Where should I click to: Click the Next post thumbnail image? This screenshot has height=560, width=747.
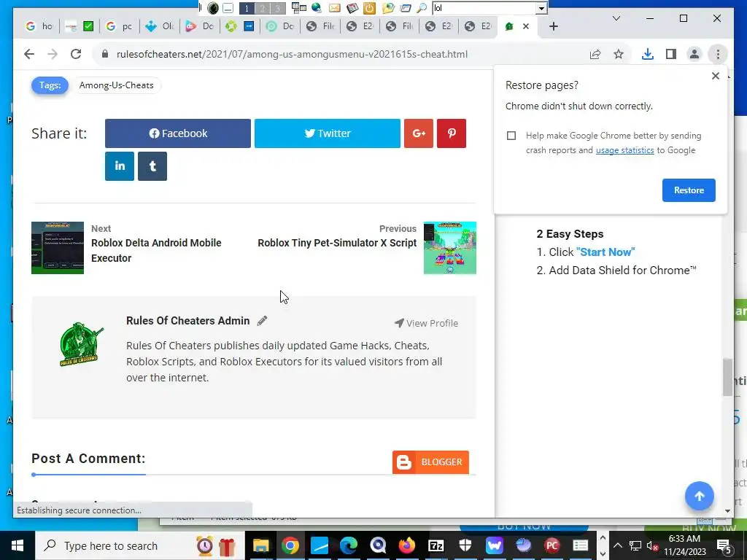click(x=58, y=248)
